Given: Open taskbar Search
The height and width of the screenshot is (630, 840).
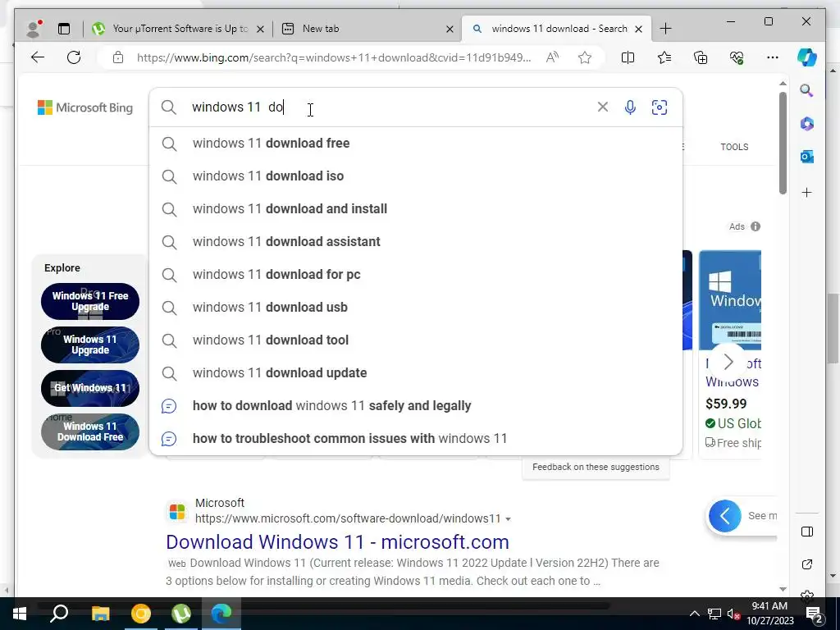Looking at the screenshot, I should (x=59, y=614).
